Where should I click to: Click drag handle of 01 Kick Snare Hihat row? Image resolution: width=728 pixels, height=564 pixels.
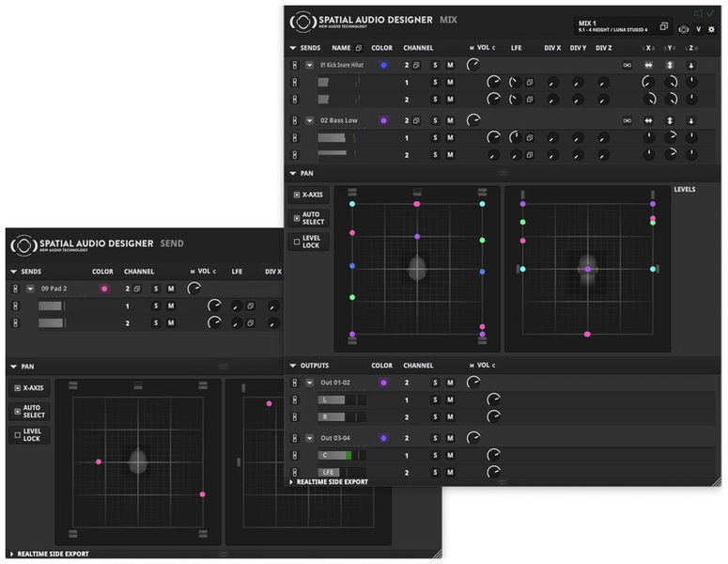[x=294, y=65]
